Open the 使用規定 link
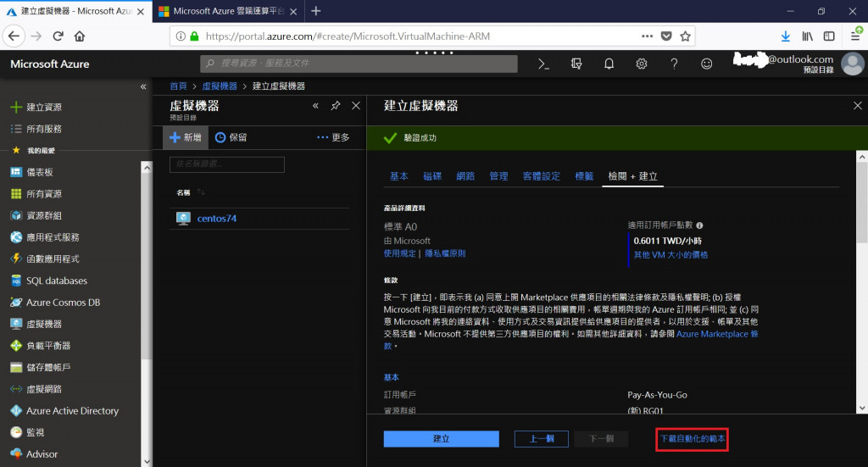Viewport: 868px width, 467px height. [x=400, y=253]
